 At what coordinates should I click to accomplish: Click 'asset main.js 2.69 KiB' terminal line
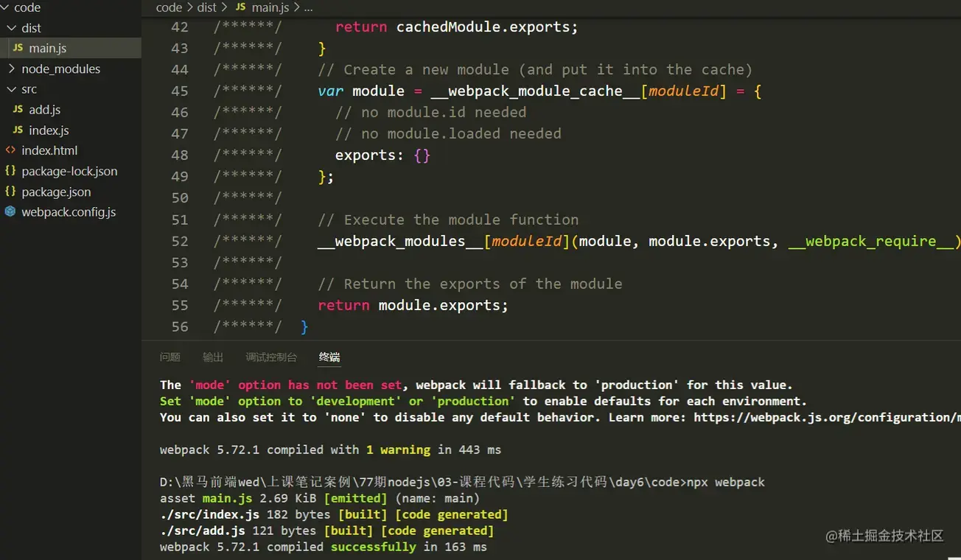(x=320, y=498)
